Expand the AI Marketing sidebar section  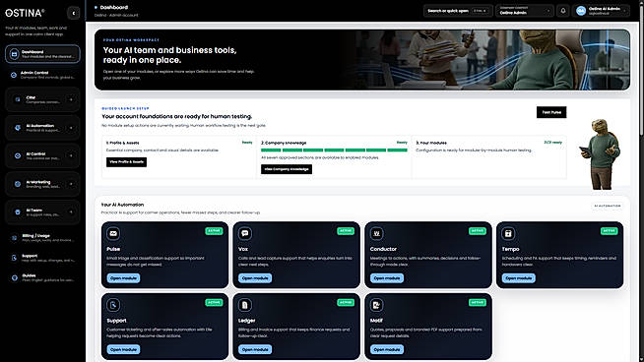(x=71, y=184)
